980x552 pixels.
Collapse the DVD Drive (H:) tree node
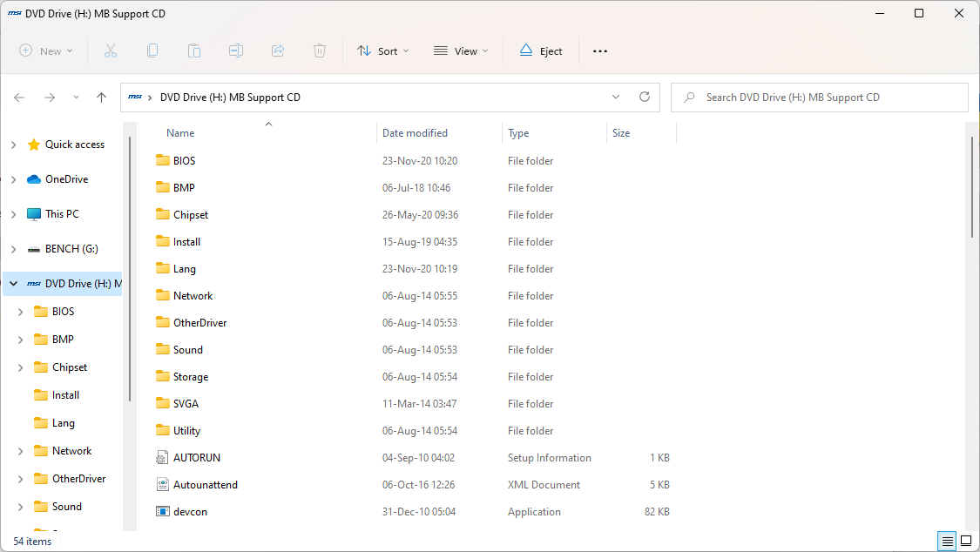[x=13, y=284]
